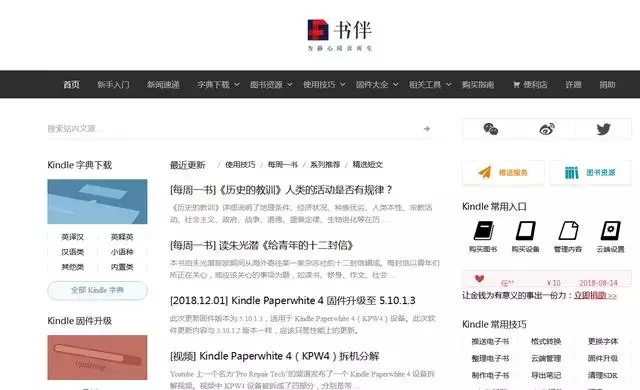The image size is (640, 390).
Task: Open the 清理SDR tip link
Action: (x=603, y=375)
